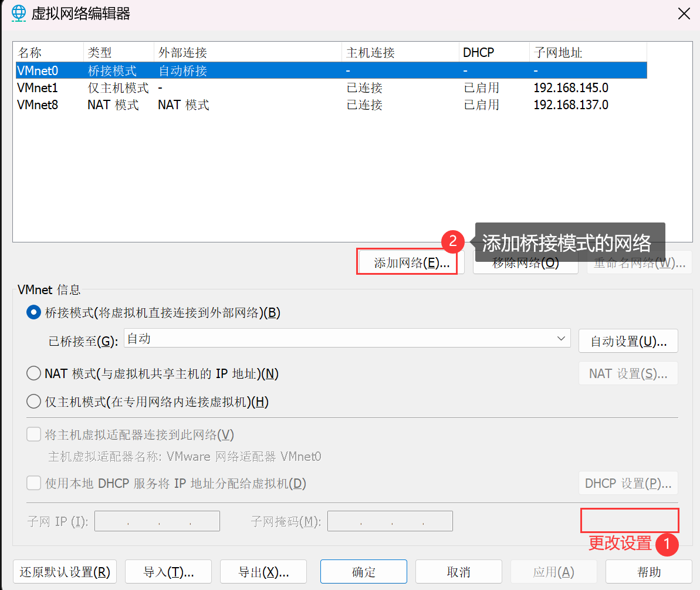Click the 主机连接 column header
This screenshot has height=590, width=700.
click(400, 52)
